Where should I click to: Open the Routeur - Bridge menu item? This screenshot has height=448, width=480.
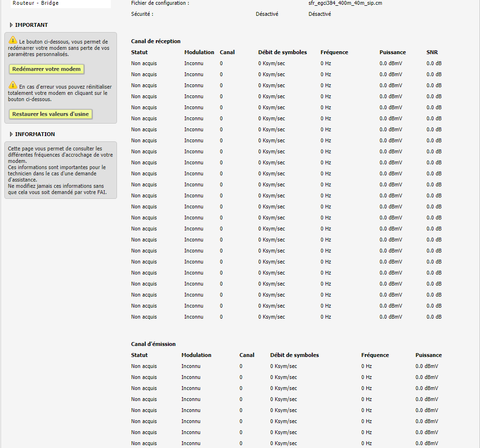(36, 3)
